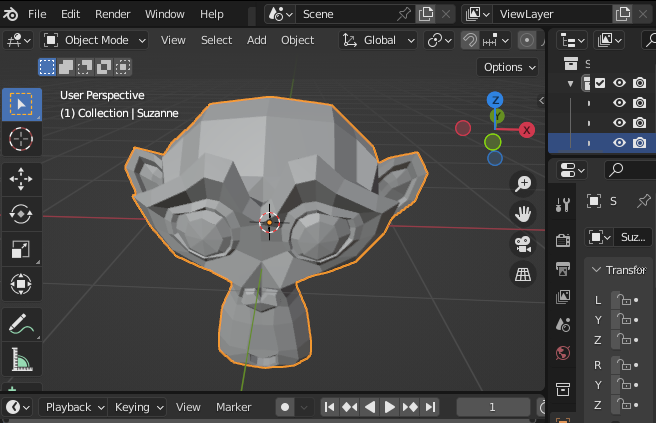Viewport: 656px width, 423px height.
Task: Activate the Move tool
Action: pos(21,178)
